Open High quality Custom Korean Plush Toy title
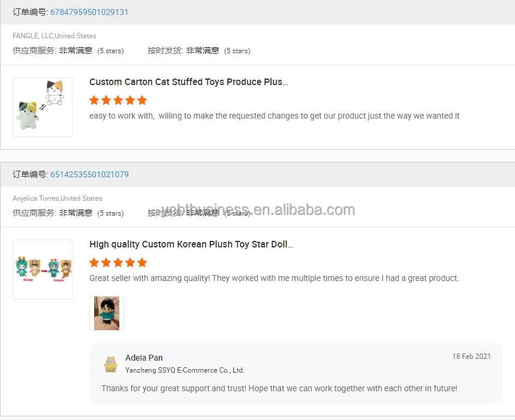515x420 pixels. (191, 244)
